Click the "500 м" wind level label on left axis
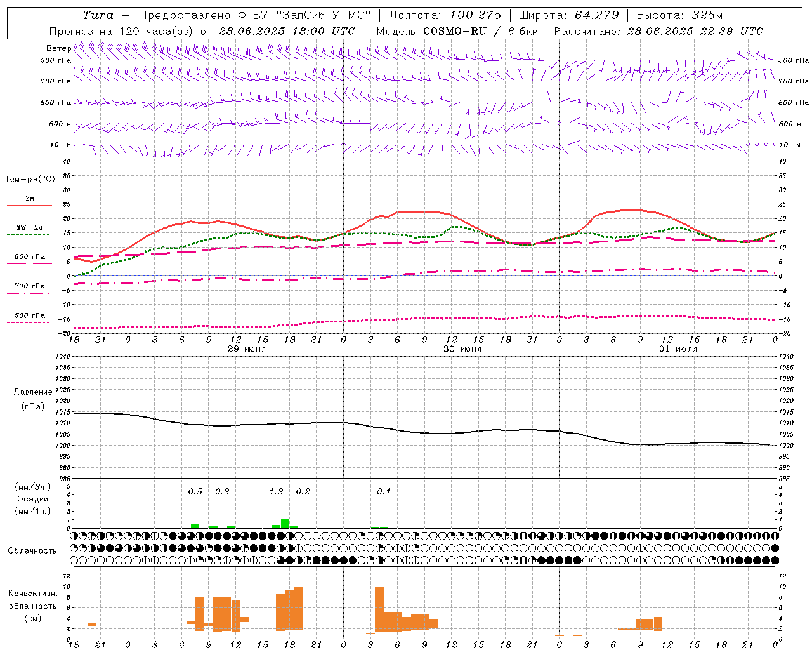Image resolution: width=812 pixels, height=650 pixels. 60,124
